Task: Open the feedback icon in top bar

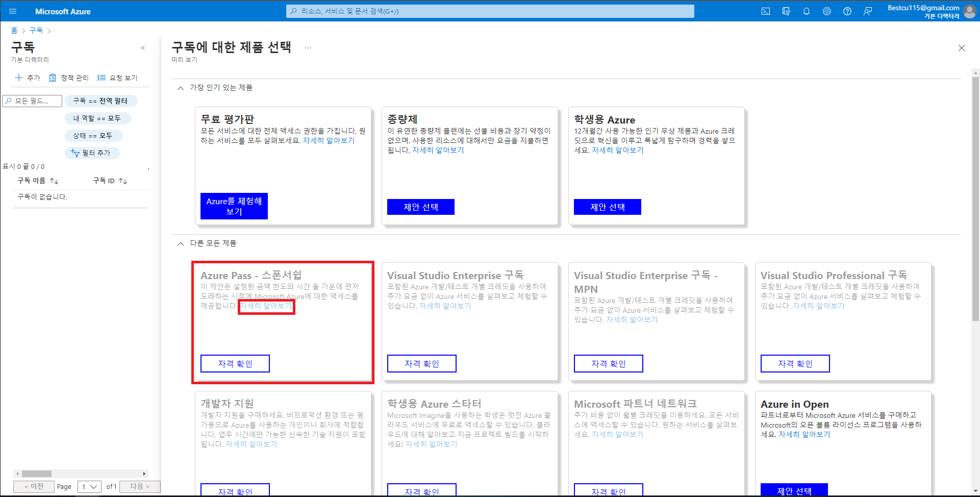Action: [x=868, y=11]
